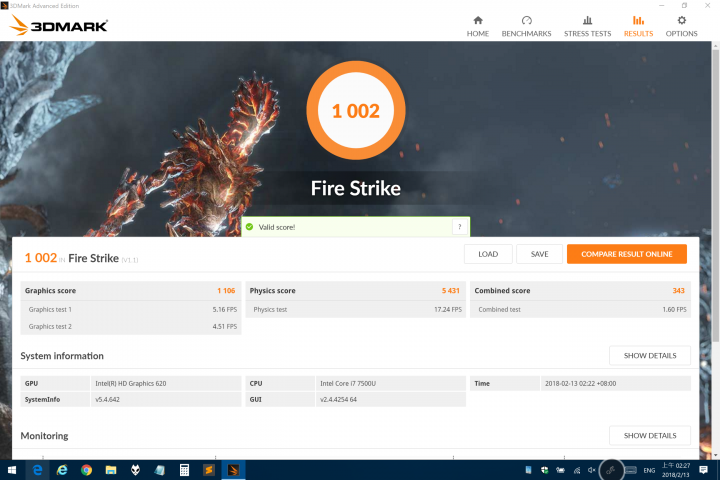
Task: Click the scrollbar down arrow
Action: tap(715, 455)
